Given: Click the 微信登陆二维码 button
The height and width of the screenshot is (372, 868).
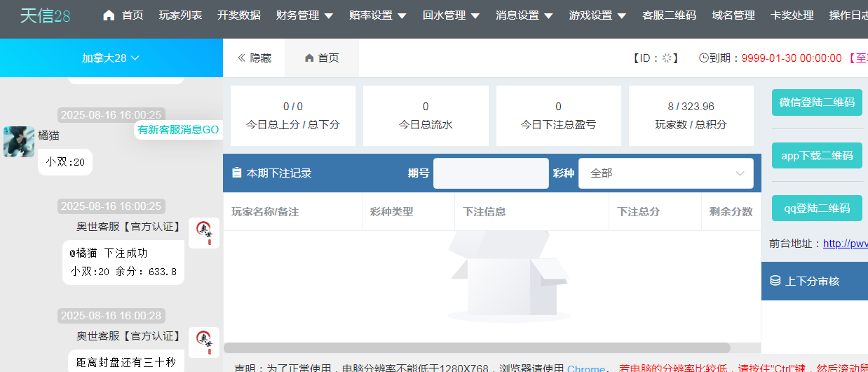Looking at the screenshot, I should 817,102.
